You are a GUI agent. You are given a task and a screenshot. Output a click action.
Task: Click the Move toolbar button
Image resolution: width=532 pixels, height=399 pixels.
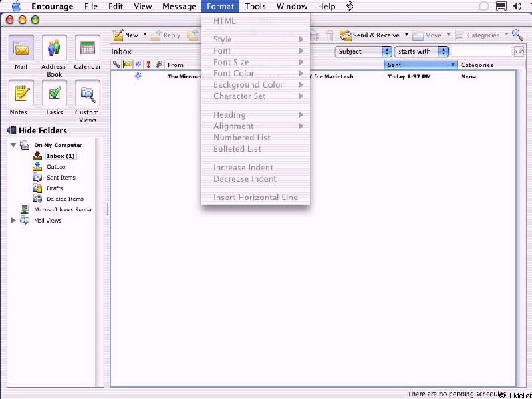[427, 35]
